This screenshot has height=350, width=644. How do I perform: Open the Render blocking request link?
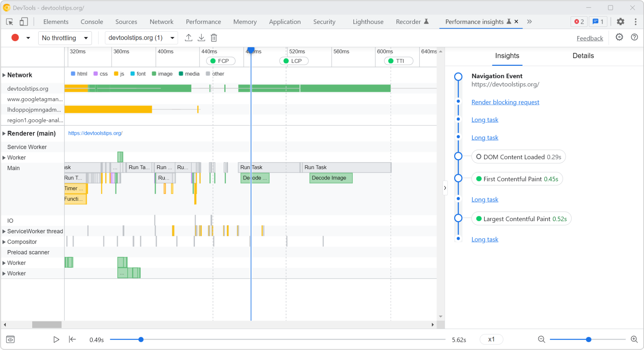pyautogui.click(x=505, y=102)
